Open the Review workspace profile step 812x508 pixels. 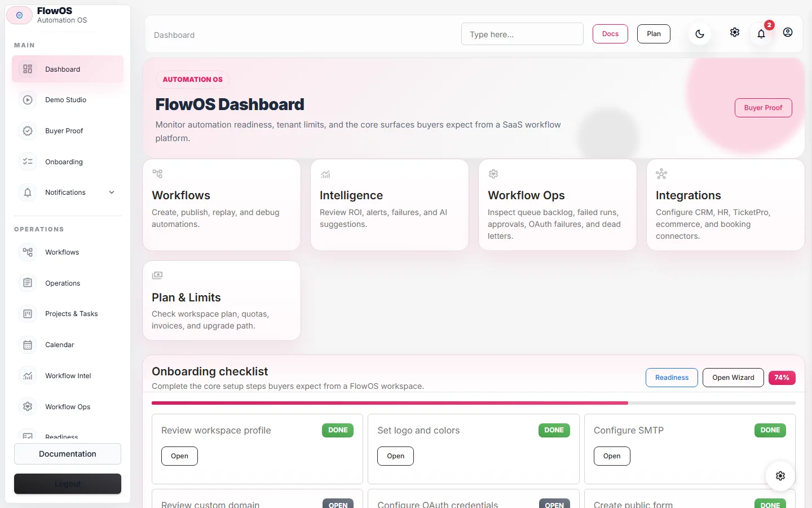[179, 456]
